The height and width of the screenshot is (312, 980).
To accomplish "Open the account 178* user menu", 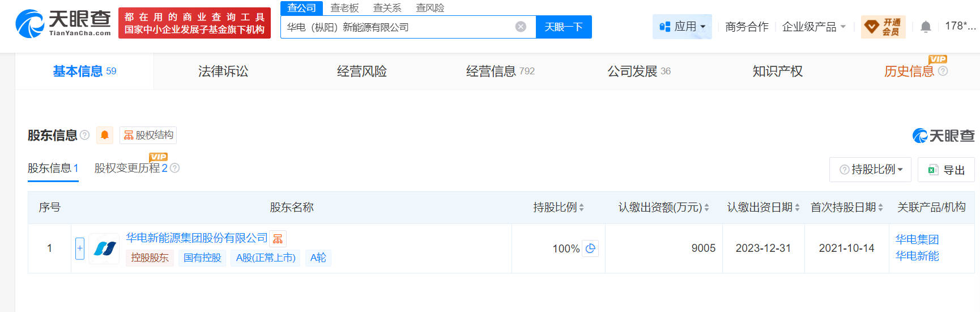I will (x=960, y=26).
